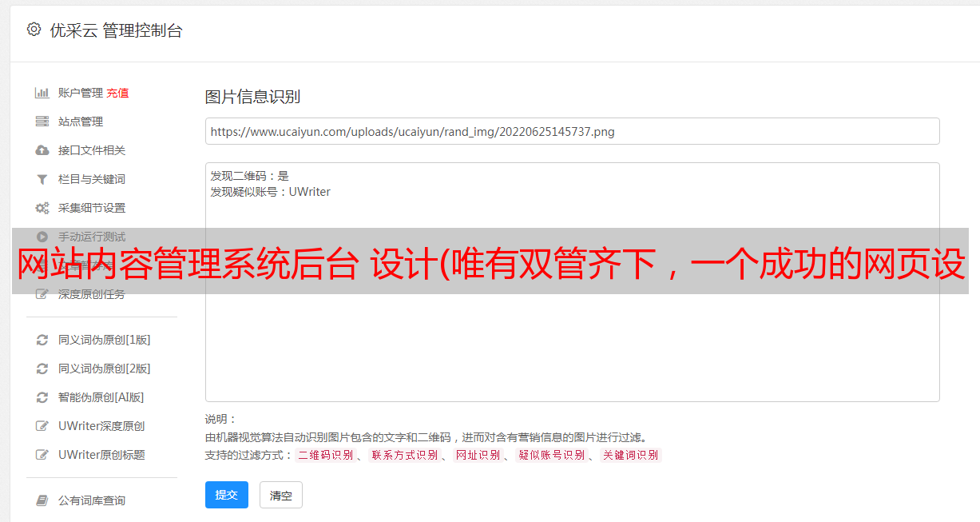Click the book icon for 公有词库查询

(x=42, y=500)
